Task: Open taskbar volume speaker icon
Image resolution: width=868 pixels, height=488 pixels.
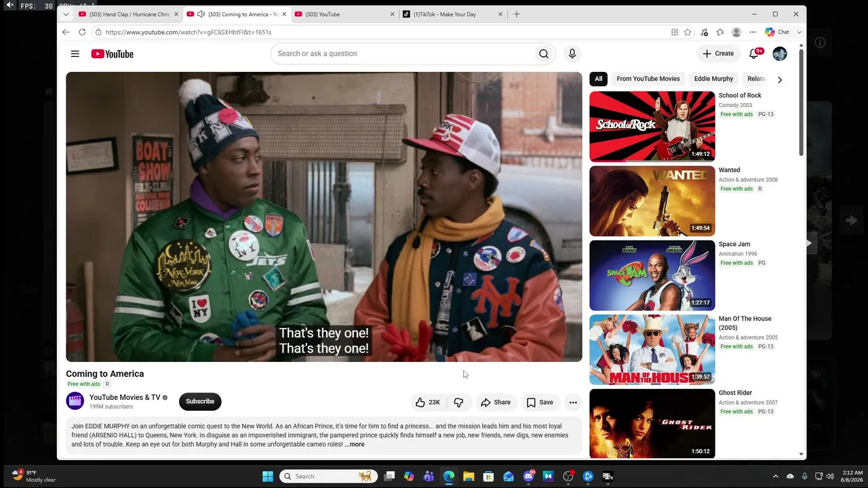Action: coord(829,476)
